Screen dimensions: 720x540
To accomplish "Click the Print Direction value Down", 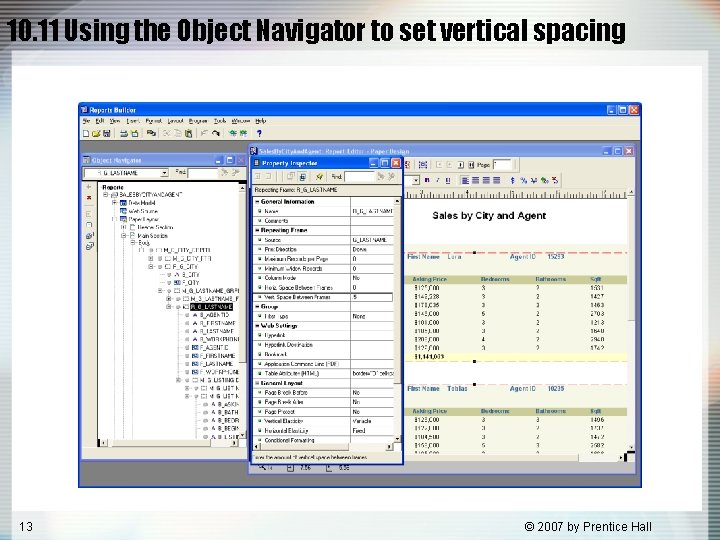I will 360,249.
